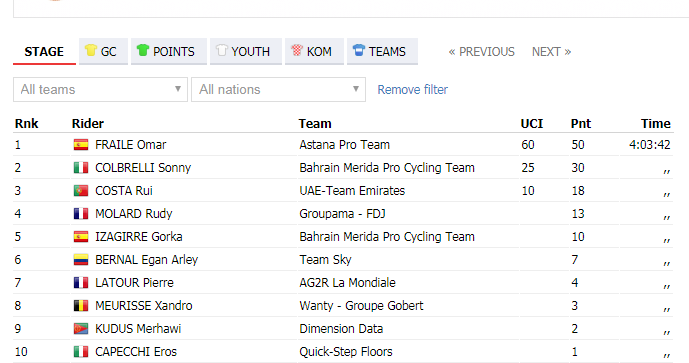Open the Team Sky link
The image size is (689, 363).
[325, 260]
